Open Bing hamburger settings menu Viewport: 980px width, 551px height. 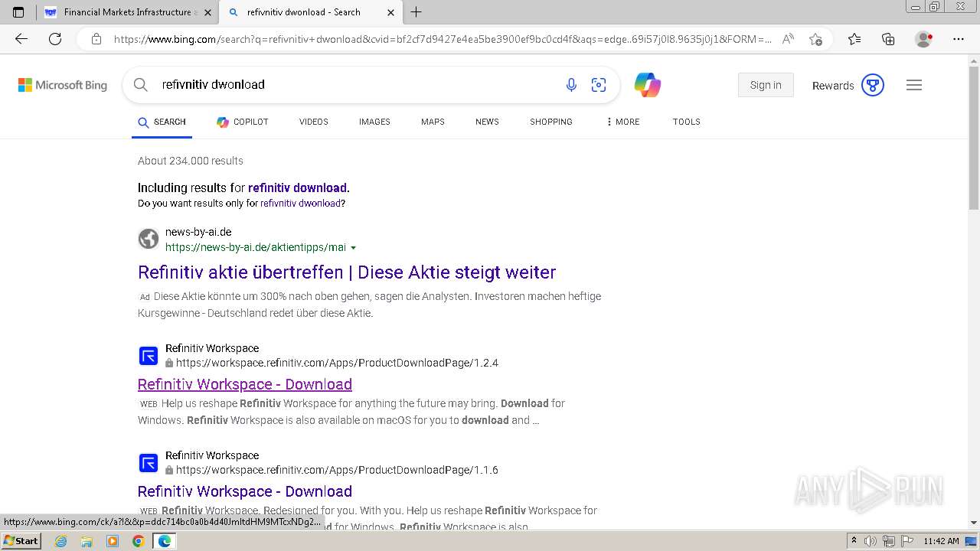coord(914,85)
